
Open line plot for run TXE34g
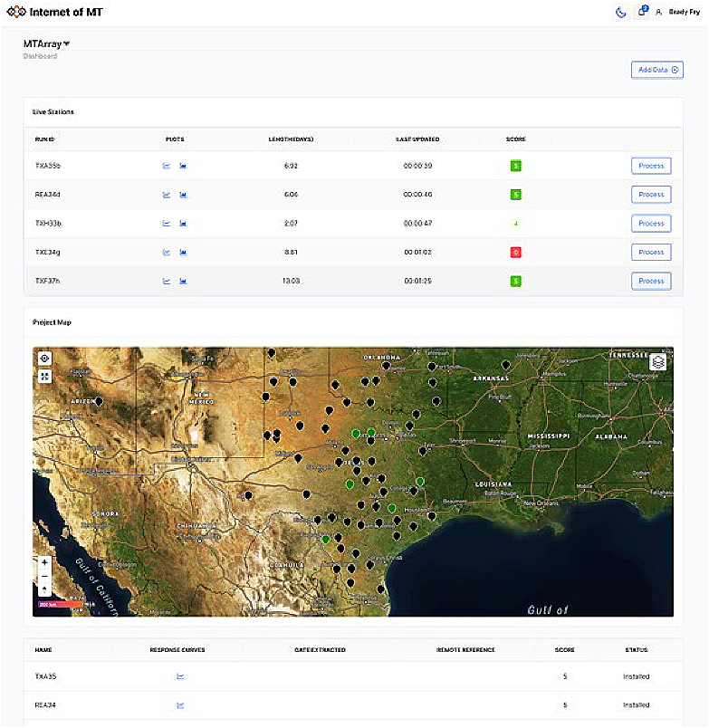tap(167, 252)
